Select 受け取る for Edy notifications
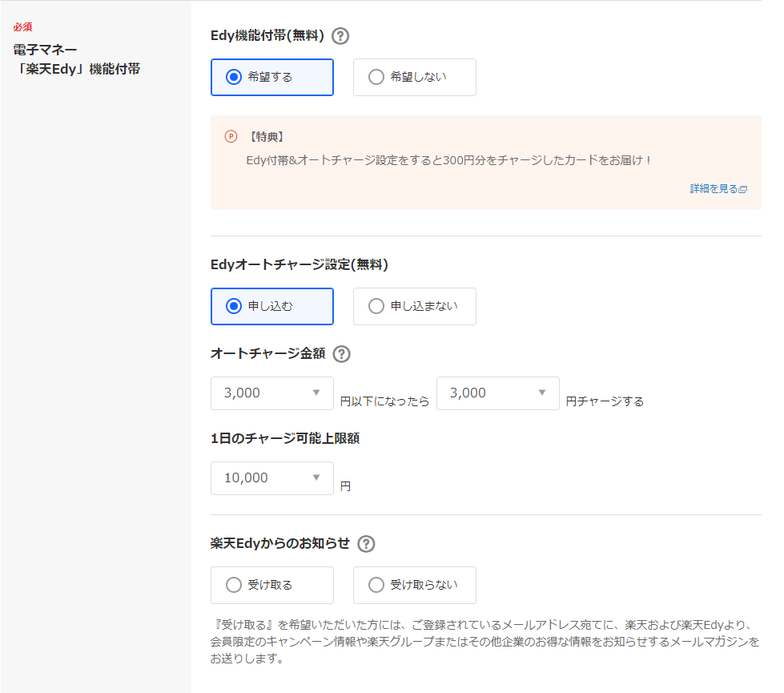Screen dimensions: 784x693 (272, 585)
